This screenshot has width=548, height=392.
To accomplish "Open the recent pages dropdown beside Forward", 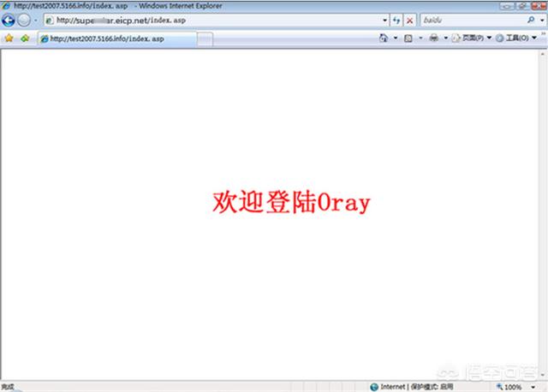I will tap(36, 21).
